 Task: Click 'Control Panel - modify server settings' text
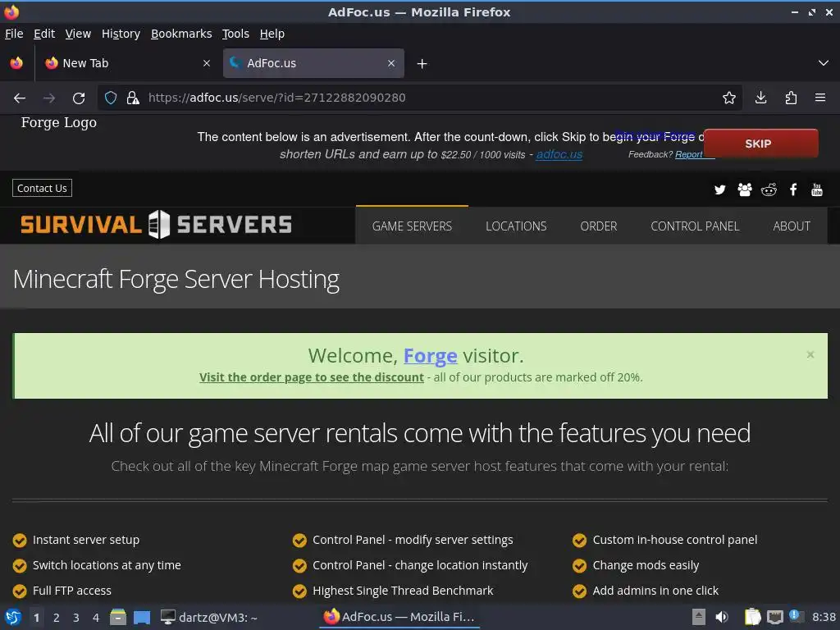(x=413, y=540)
